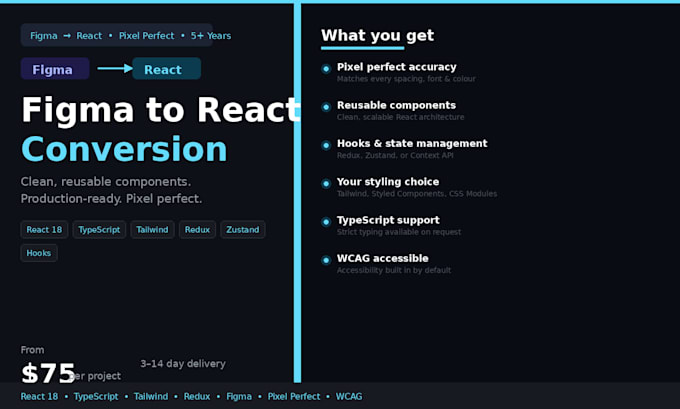
Task: Click "TypeScript" in the footer bar
Action: [x=96, y=396]
